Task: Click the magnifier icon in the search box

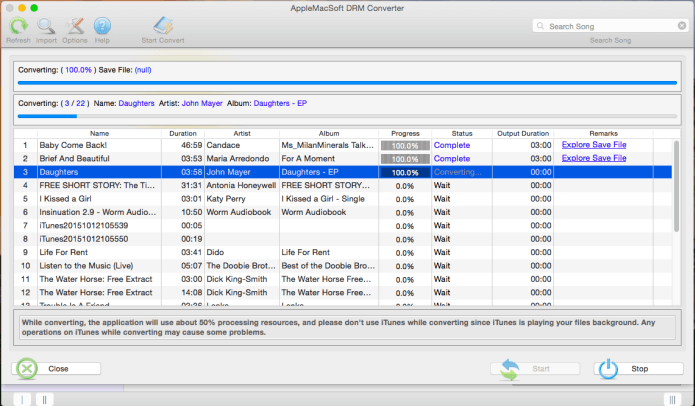Action: click(x=540, y=26)
